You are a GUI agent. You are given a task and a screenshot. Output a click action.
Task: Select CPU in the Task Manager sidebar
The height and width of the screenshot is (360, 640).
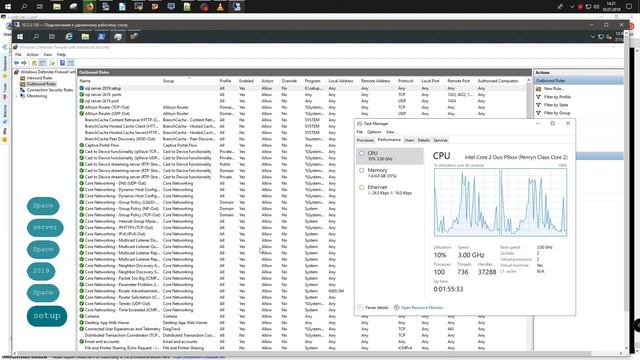pos(390,156)
